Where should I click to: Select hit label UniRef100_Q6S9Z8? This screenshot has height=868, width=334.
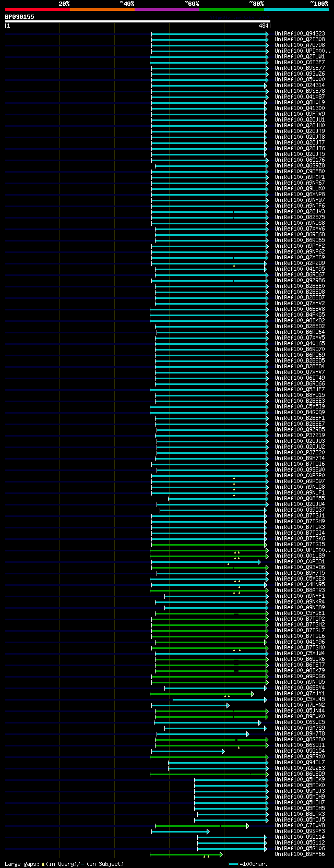pos(300,165)
